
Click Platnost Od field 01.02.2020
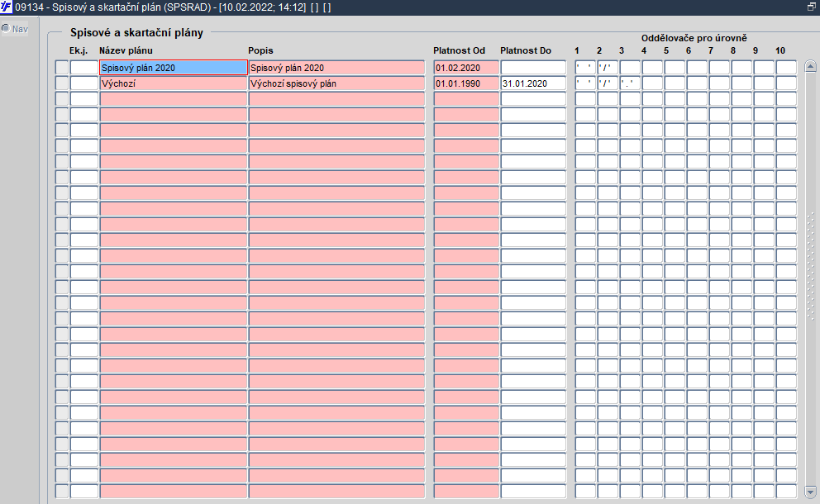pos(466,68)
